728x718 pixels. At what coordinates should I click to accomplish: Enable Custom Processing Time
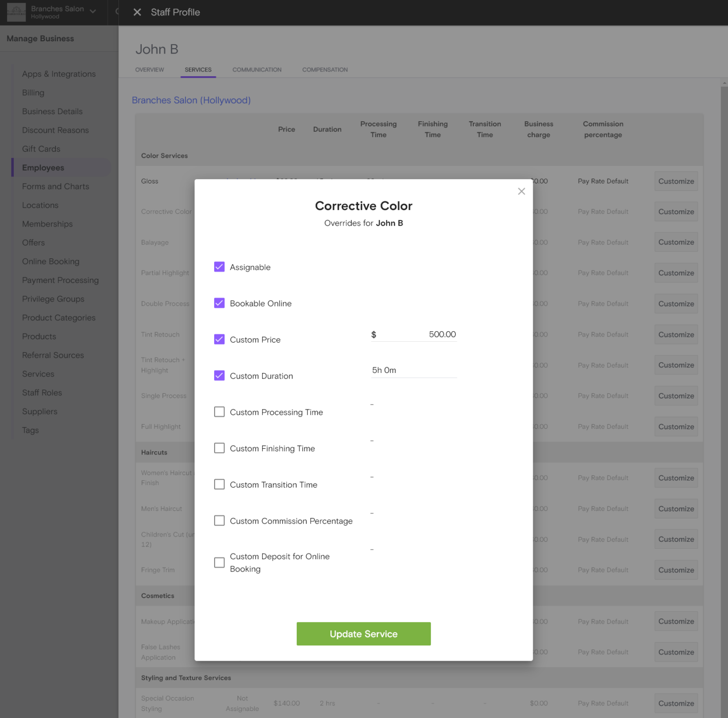click(x=219, y=411)
